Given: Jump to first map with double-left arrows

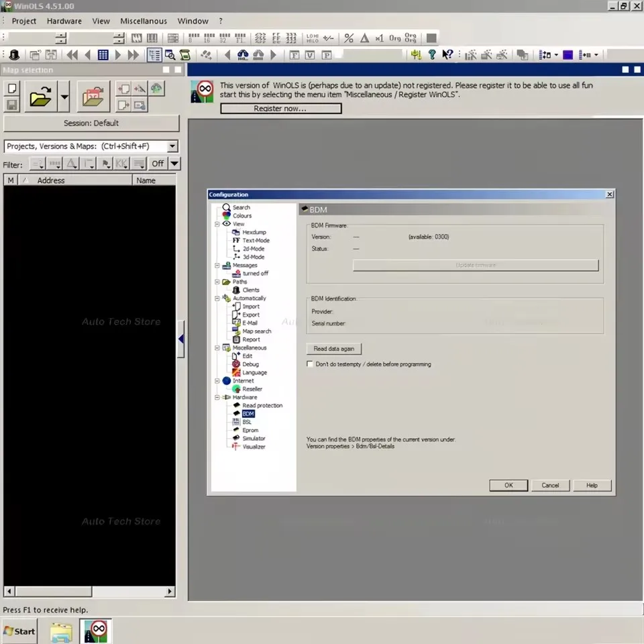Looking at the screenshot, I should pos(72,54).
